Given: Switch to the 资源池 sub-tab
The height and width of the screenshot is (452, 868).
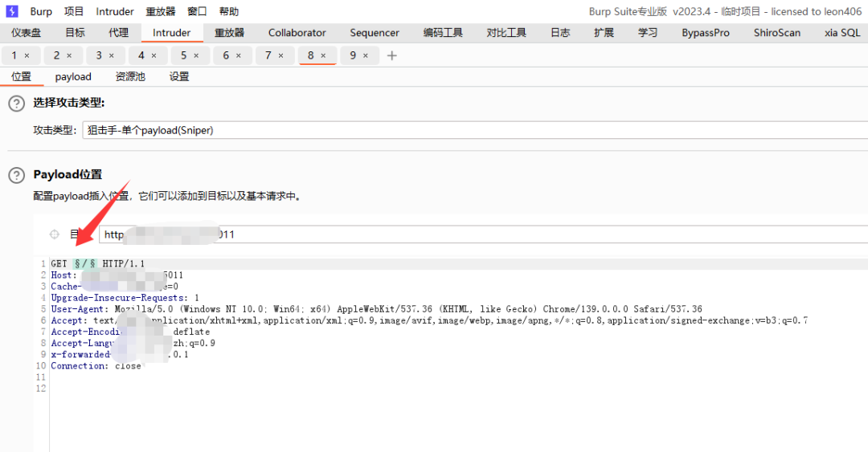Looking at the screenshot, I should [x=130, y=77].
